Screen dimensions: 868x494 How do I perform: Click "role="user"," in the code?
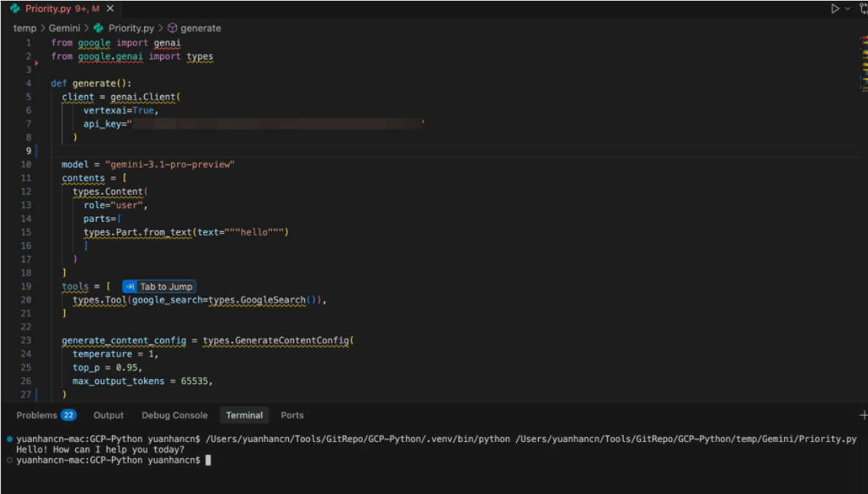(116, 205)
